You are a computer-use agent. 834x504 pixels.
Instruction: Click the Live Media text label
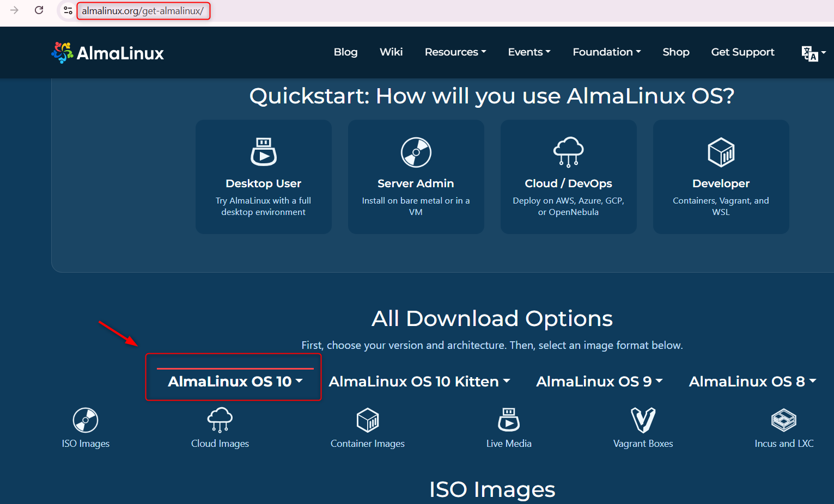point(509,444)
